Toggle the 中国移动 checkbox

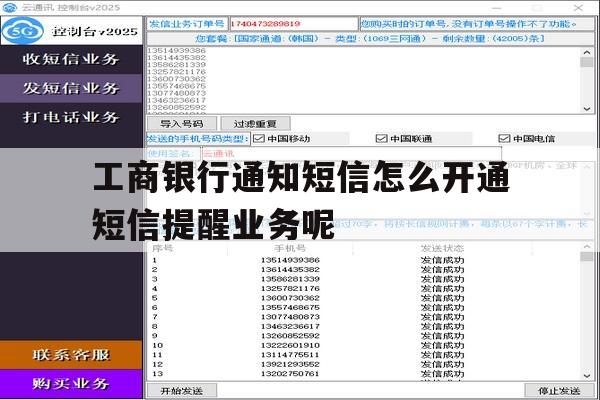259,139
